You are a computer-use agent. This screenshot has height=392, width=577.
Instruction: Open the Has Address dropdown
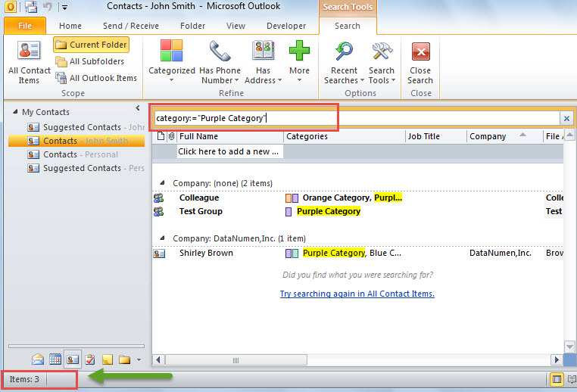tap(263, 61)
